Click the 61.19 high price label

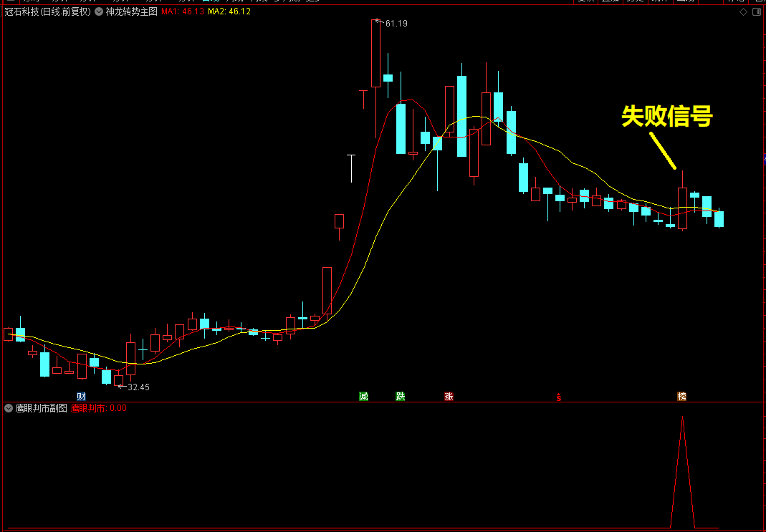coord(396,24)
